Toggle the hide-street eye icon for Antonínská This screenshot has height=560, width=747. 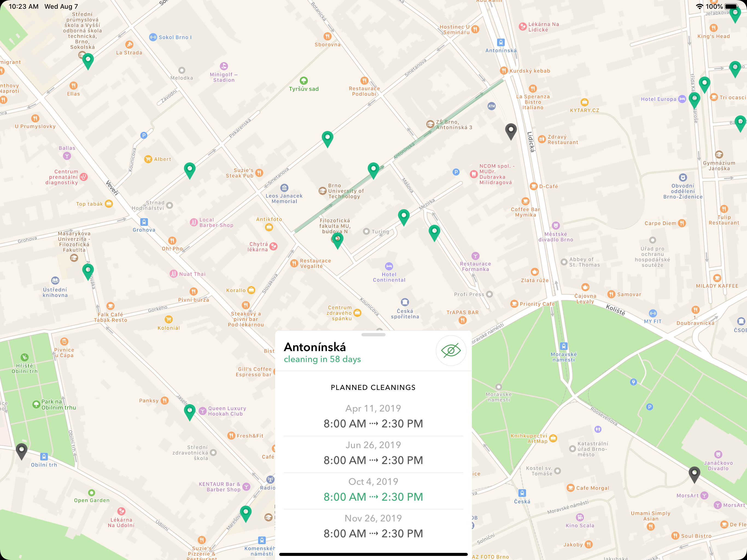click(x=451, y=350)
